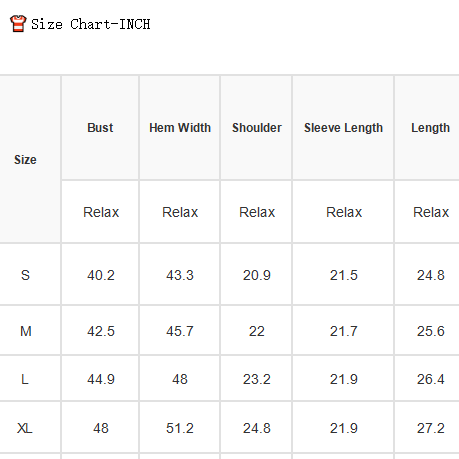Click the Sleeve Length column header
Viewport: 459px width, 459px height.
[343, 128]
